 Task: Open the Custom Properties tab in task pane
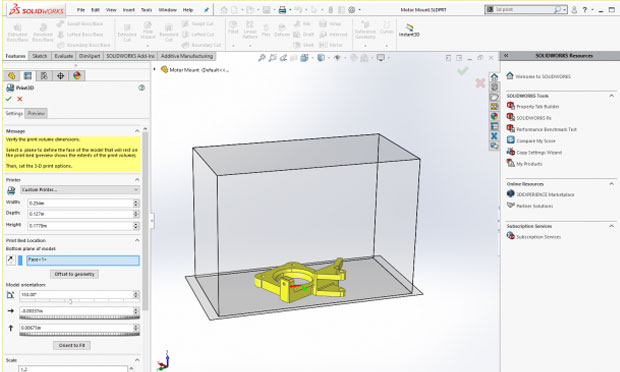494,127
